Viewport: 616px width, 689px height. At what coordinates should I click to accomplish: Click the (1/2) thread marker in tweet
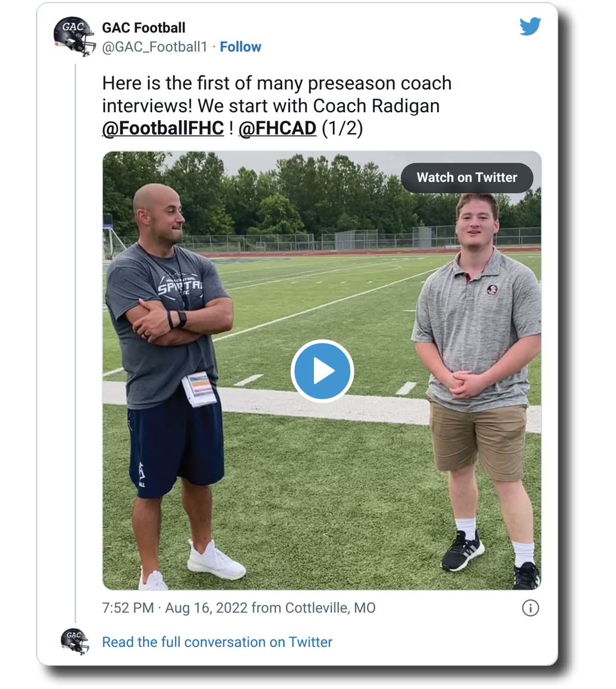(342, 129)
